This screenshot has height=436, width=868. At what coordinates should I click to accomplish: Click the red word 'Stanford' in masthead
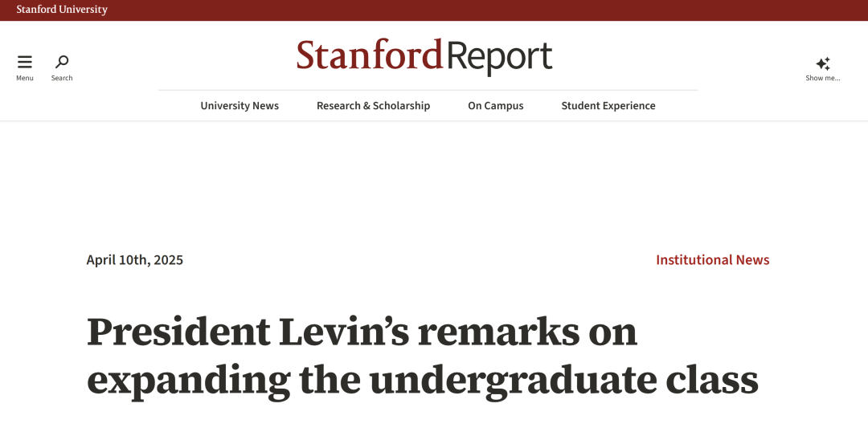pyautogui.click(x=369, y=56)
